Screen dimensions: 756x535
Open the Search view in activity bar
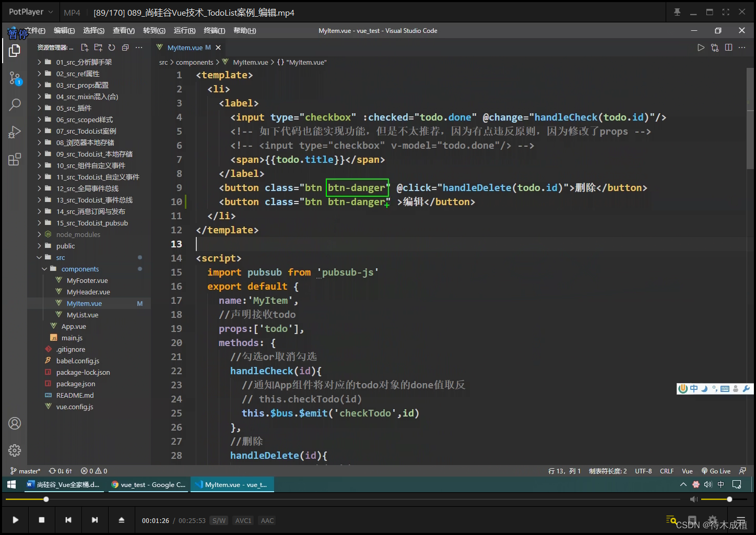15,105
